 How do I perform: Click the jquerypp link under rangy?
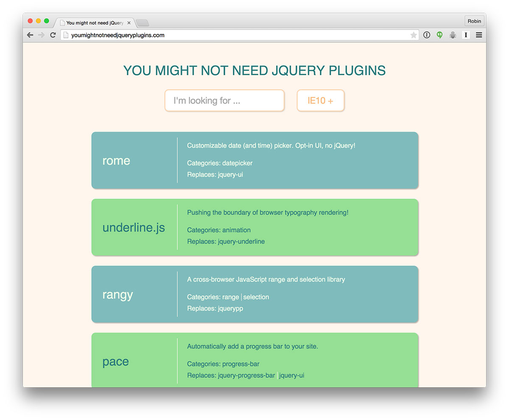click(231, 308)
